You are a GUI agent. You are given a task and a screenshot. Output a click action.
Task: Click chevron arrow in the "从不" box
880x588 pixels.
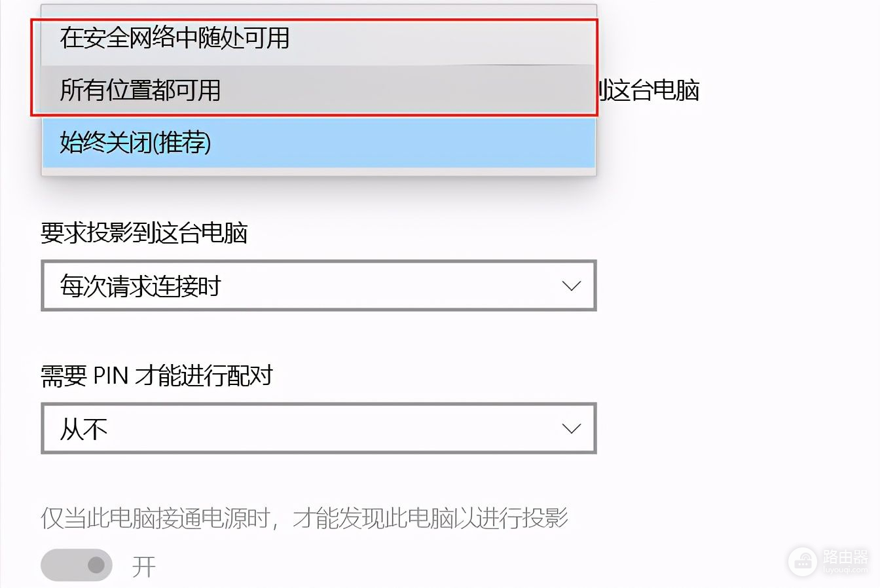[572, 429]
